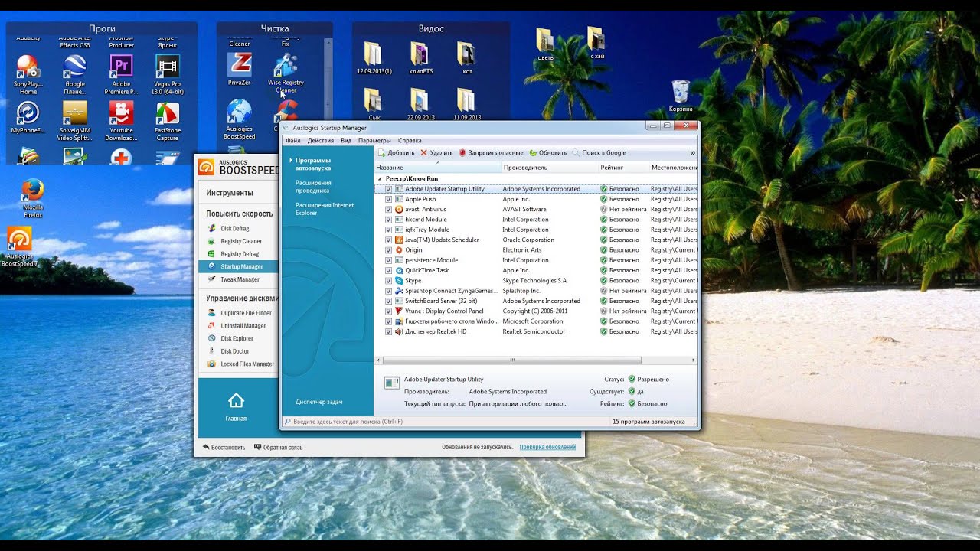The height and width of the screenshot is (551, 980).
Task: Open the Параметры menu
Action: (x=374, y=140)
